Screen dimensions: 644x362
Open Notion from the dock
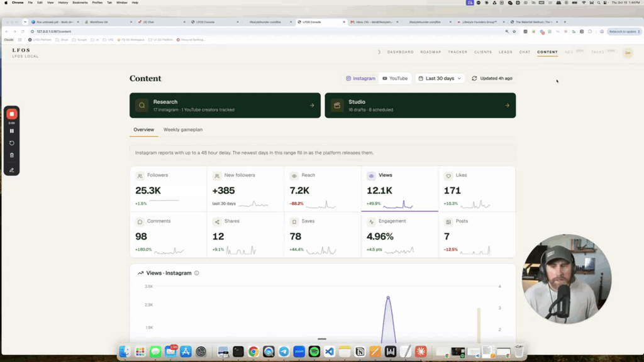pyautogui.click(x=360, y=351)
